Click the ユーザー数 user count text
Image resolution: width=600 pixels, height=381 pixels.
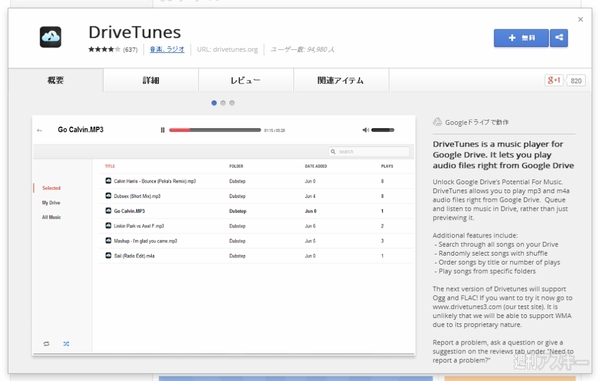pyautogui.click(x=302, y=49)
